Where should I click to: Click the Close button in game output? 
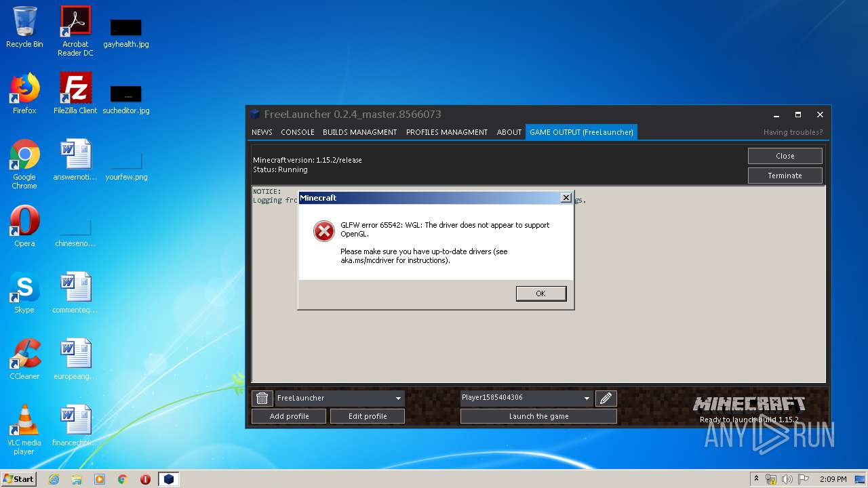(x=785, y=156)
